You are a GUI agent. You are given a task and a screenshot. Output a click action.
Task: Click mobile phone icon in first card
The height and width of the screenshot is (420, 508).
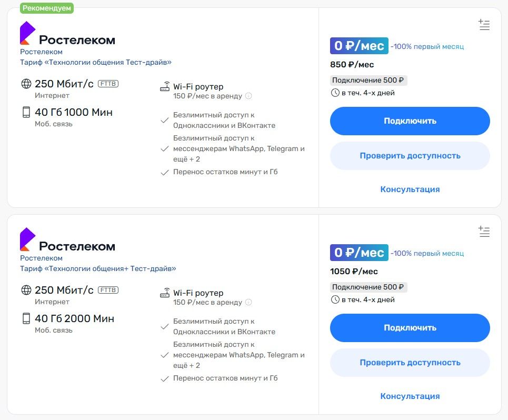point(26,112)
